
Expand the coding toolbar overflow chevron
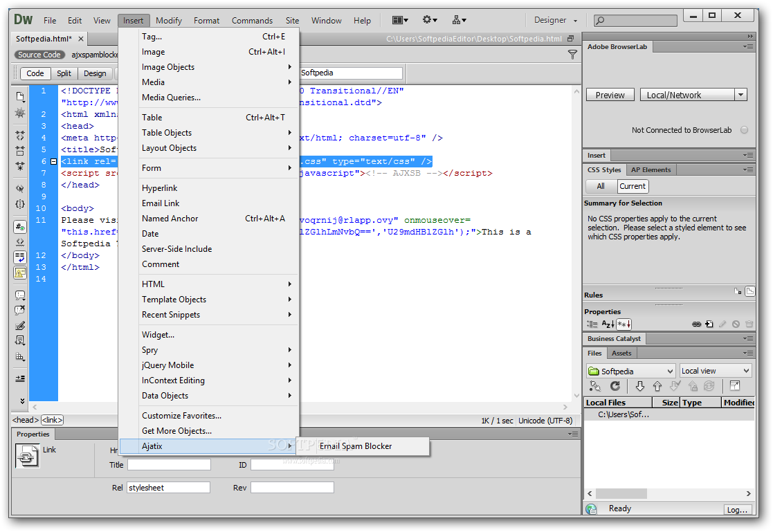pos(22,401)
